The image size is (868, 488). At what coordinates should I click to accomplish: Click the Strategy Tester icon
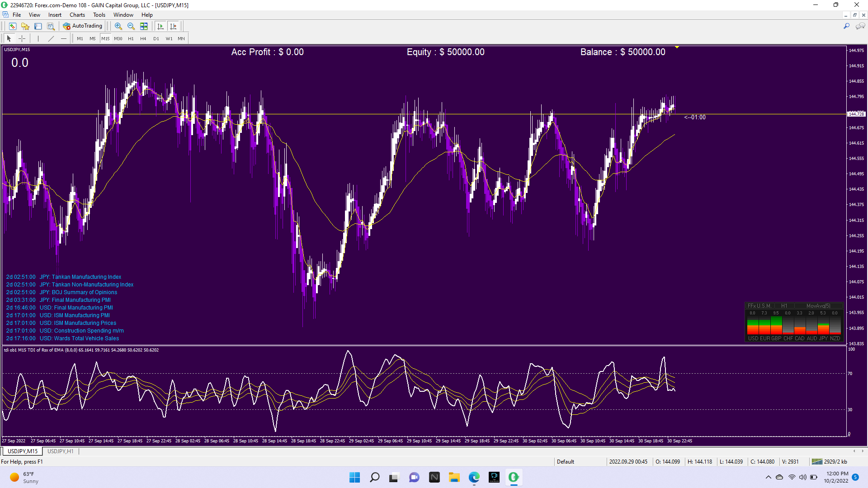pyautogui.click(x=51, y=26)
